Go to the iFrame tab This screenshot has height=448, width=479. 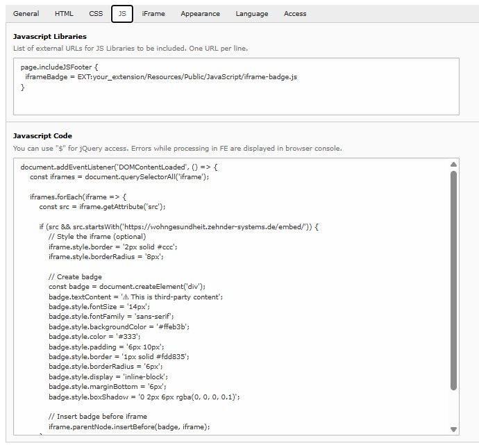click(153, 13)
